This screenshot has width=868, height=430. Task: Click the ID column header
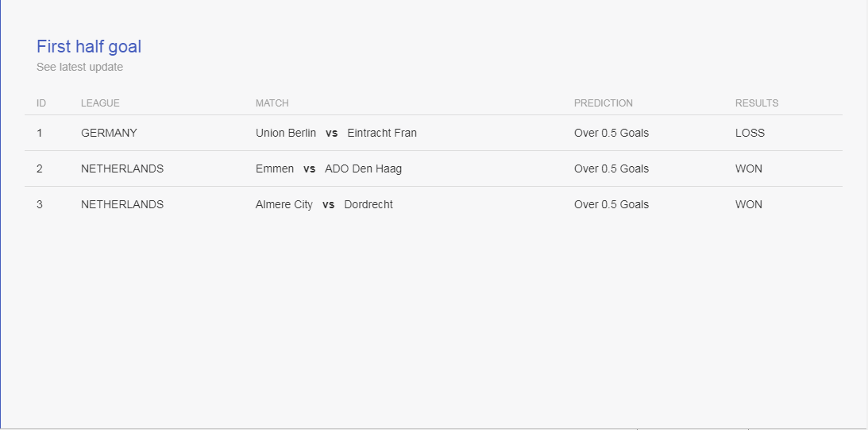(x=41, y=103)
